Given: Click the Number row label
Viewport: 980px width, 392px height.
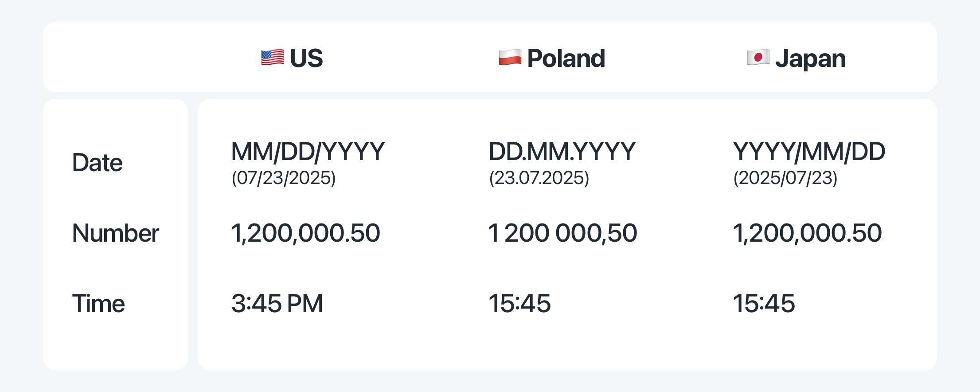Looking at the screenshot, I should (x=116, y=233).
